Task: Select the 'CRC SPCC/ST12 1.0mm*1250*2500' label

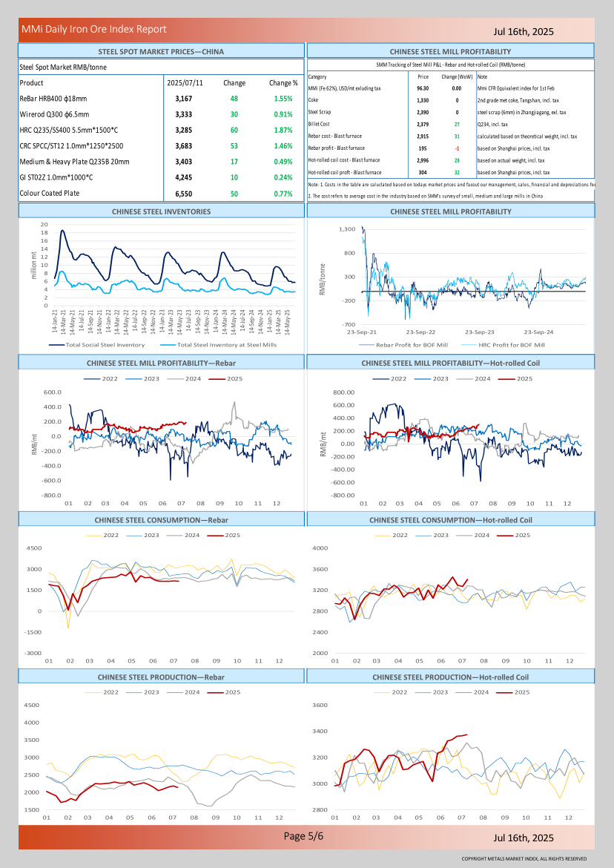Action: pyautogui.click(x=71, y=145)
